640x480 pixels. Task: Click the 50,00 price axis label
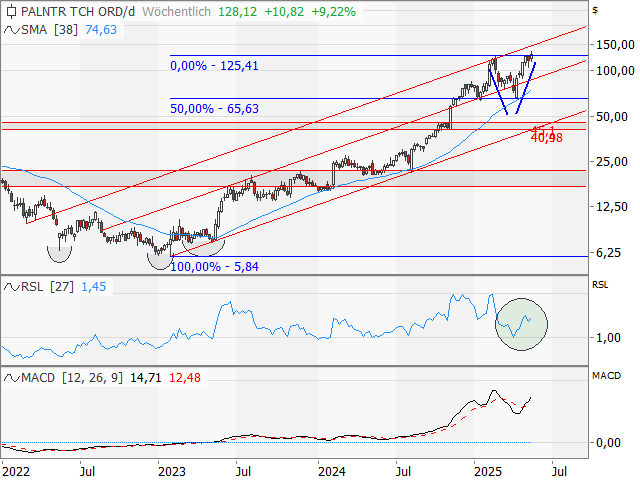pyautogui.click(x=612, y=117)
